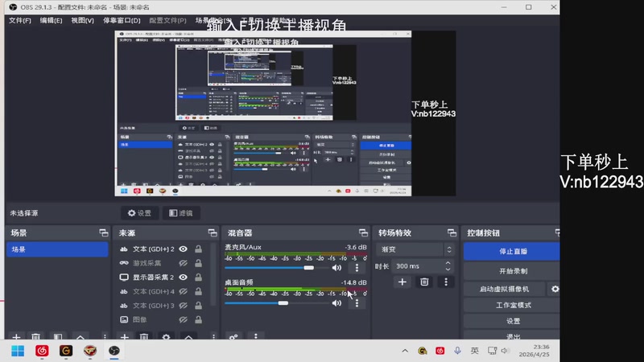Open the three-dot menu for 麦克风/Aux
The height and width of the screenshot is (362, 644).
(x=357, y=268)
